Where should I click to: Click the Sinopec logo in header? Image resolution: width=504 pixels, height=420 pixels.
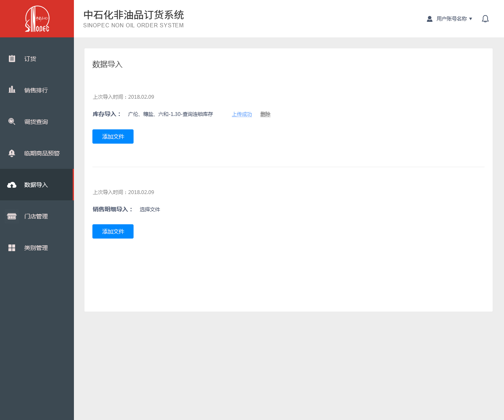point(37,19)
